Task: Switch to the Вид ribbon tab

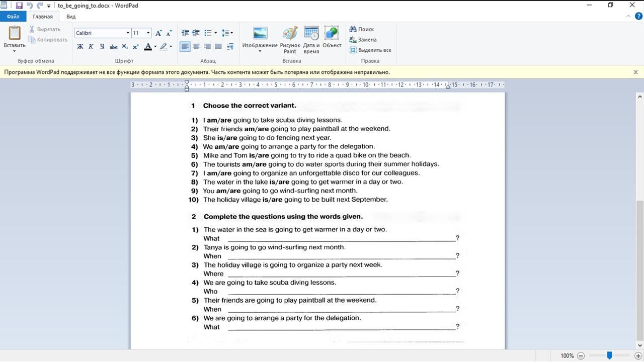Action: [x=71, y=17]
